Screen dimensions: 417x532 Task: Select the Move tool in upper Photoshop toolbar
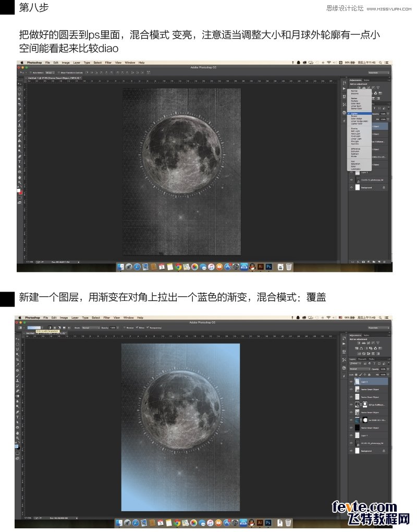[19, 83]
